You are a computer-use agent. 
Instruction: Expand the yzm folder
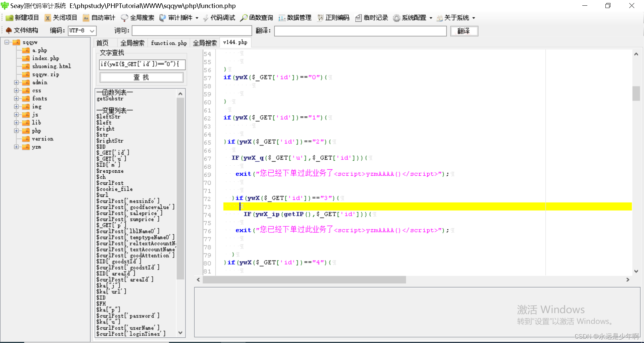point(16,147)
